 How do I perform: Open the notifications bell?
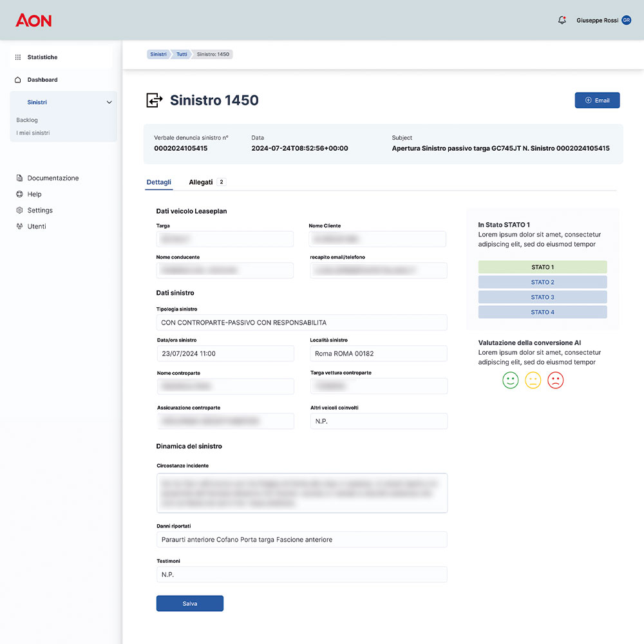[x=562, y=21]
